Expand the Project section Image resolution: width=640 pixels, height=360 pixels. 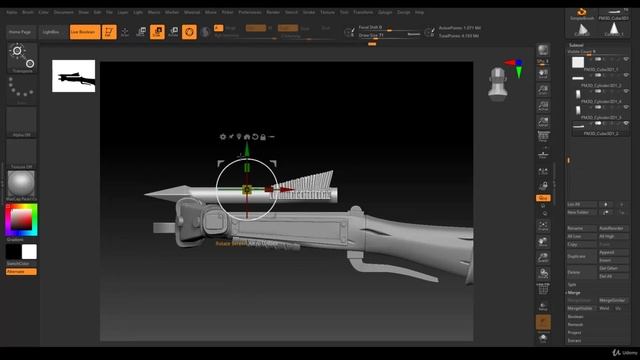pos(574,333)
